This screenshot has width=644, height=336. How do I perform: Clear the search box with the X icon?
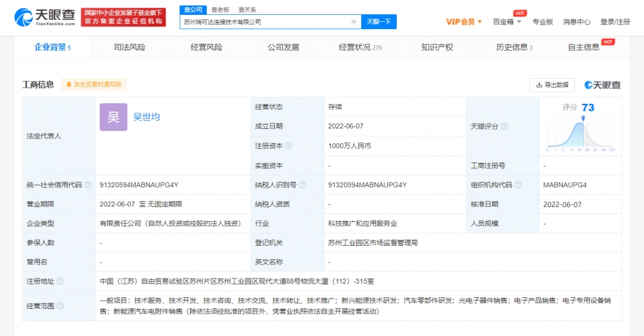tap(354, 22)
